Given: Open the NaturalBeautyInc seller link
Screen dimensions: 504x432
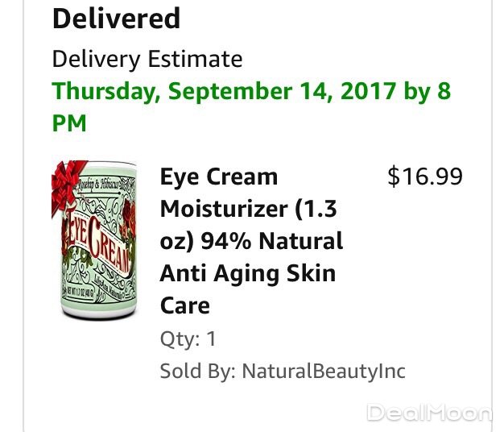Looking at the screenshot, I should [324, 372].
